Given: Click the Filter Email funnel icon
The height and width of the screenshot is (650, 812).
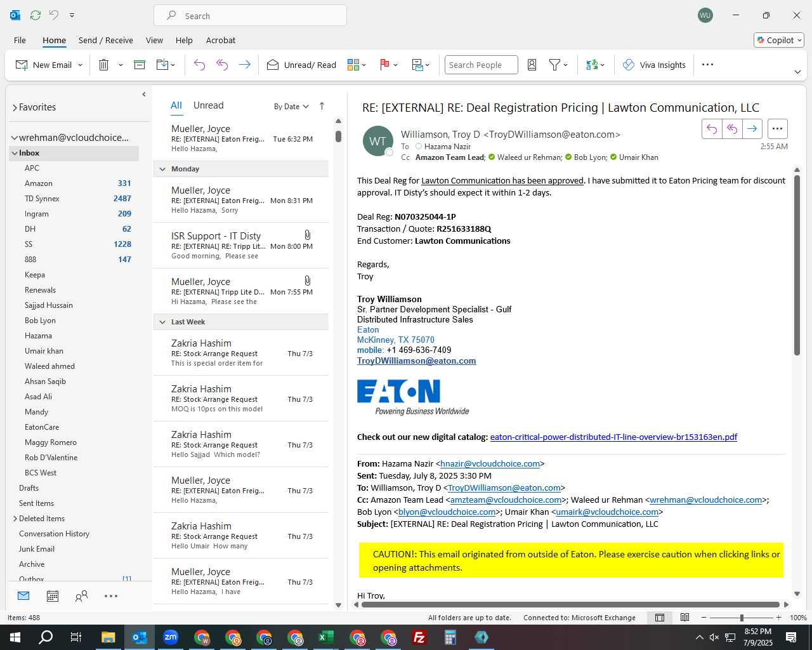Looking at the screenshot, I should coord(555,65).
